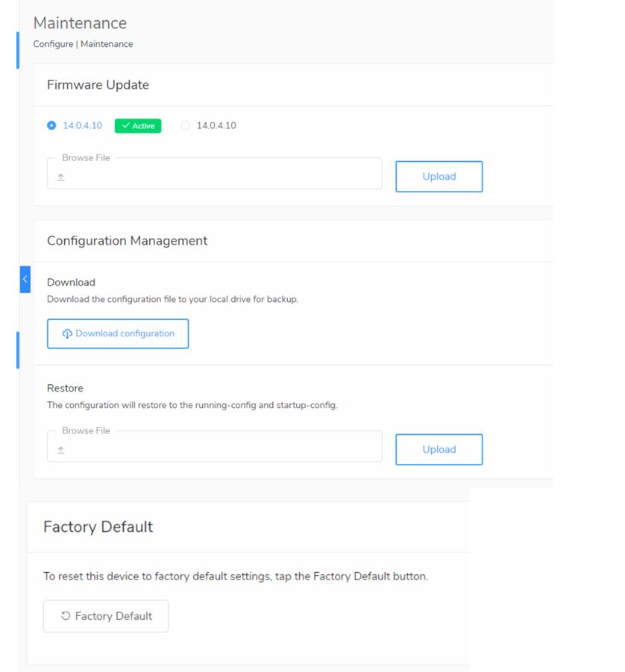
Task: Click the Factory Default button
Action: click(x=106, y=616)
